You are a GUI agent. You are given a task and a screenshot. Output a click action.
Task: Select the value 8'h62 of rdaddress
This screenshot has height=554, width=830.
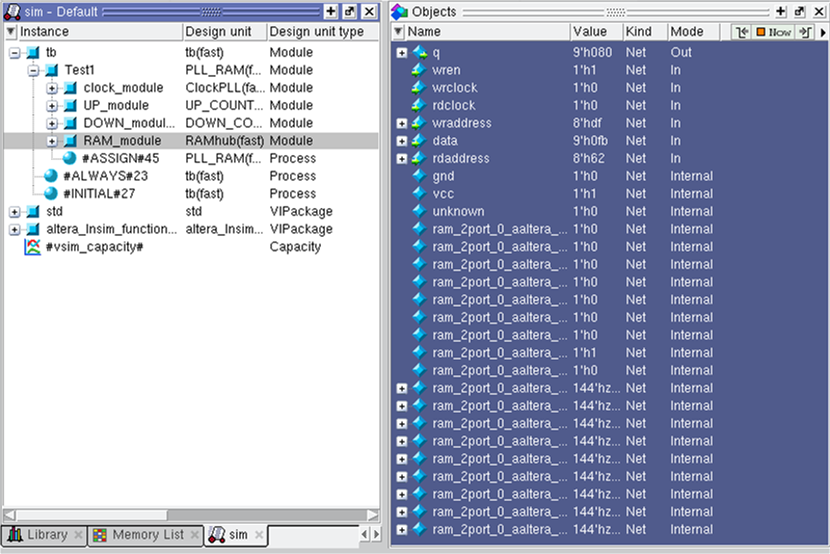click(589, 159)
